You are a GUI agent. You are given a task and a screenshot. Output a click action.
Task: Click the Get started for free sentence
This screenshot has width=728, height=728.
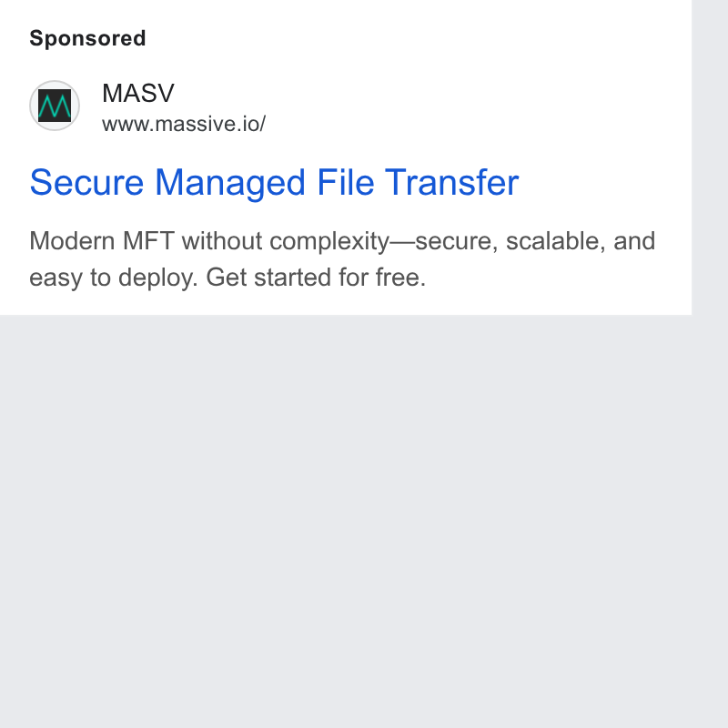coord(316,278)
